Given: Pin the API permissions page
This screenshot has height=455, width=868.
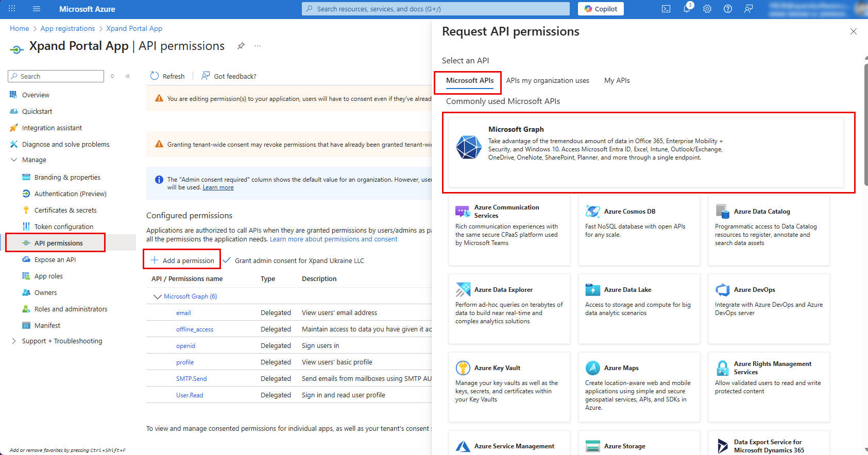Looking at the screenshot, I should 241,46.
